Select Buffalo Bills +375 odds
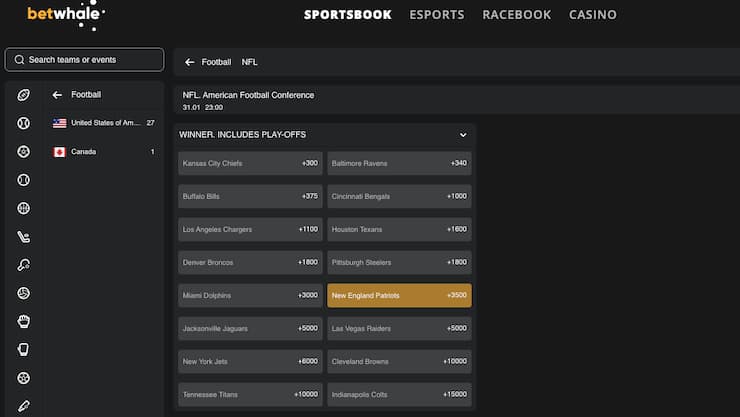The image size is (740, 417). [250, 196]
